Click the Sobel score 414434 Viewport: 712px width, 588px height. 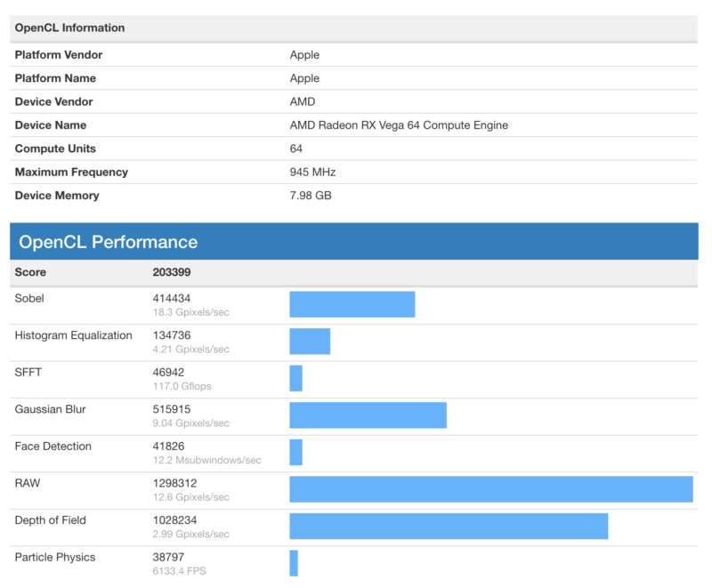point(172,299)
